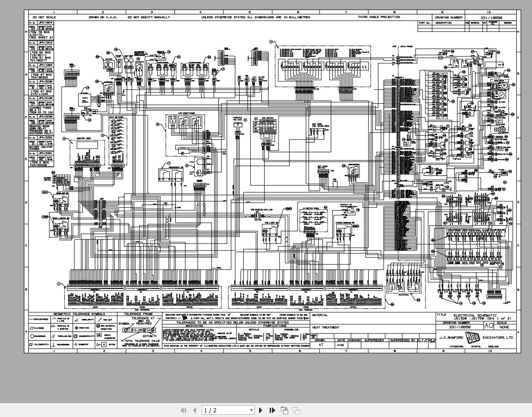Screen dimensions: 532x417
Task: Select the previous view icon
Action: (x=284, y=410)
